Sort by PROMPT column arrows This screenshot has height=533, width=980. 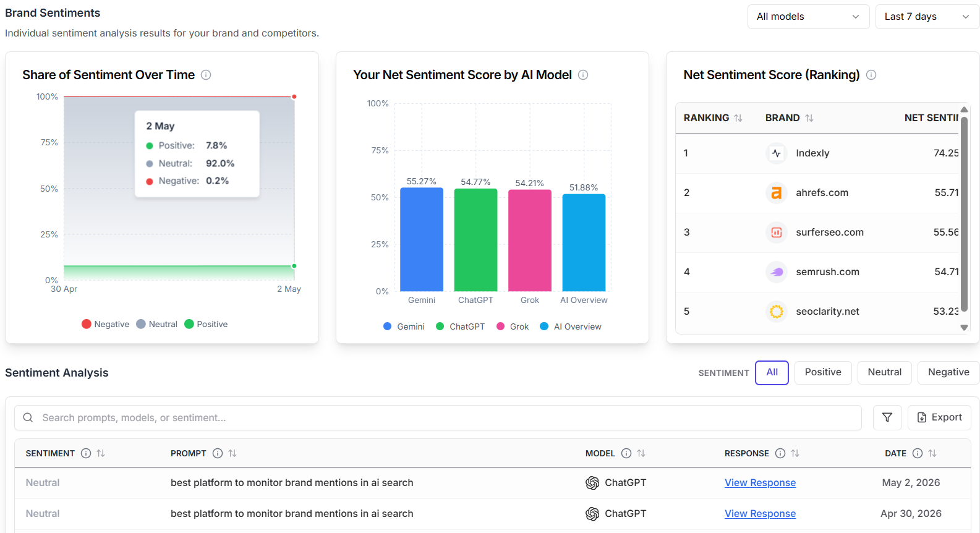232,453
